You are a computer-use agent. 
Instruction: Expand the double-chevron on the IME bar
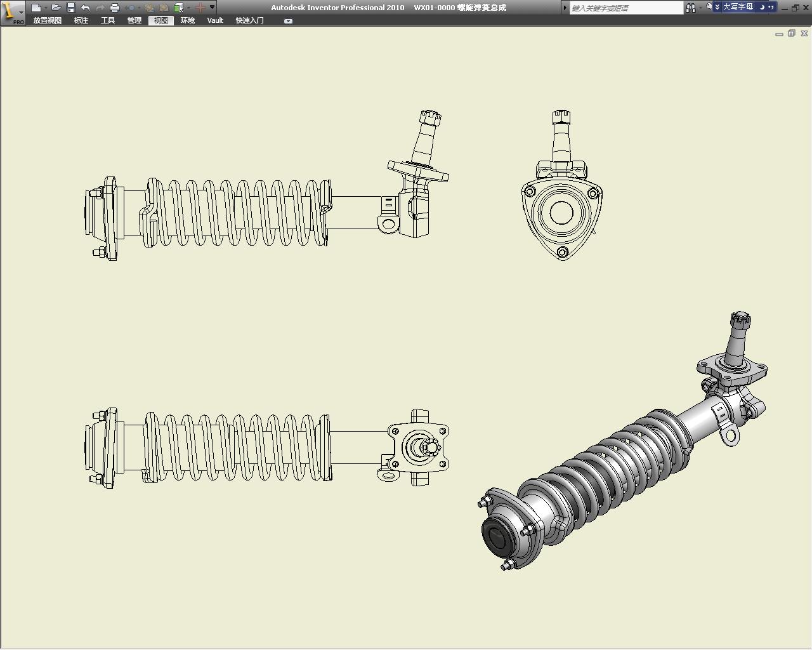[717, 7]
